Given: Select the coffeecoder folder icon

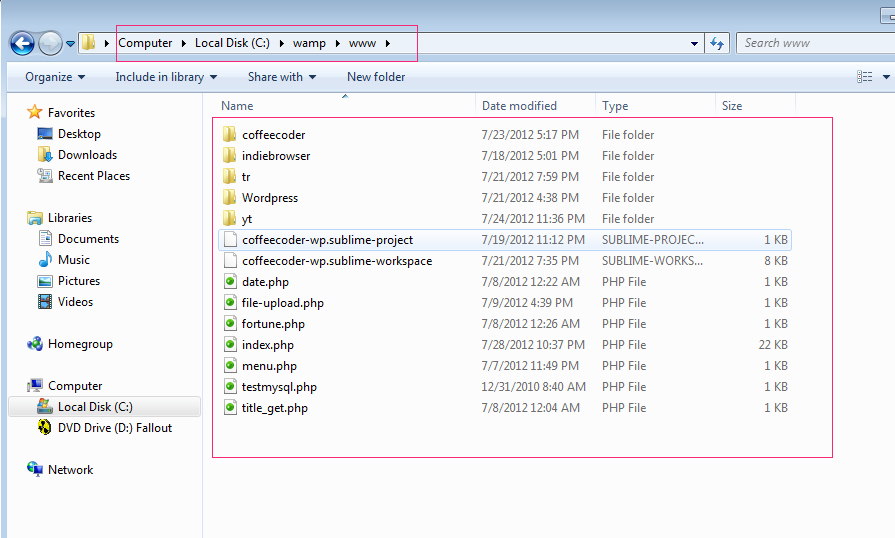Looking at the screenshot, I should (x=229, y=135).
